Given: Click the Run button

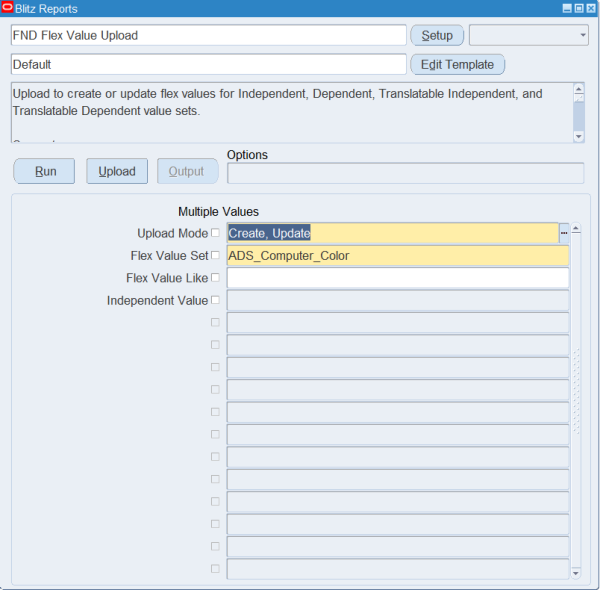Looking at the screenshot, I should tap(44, 171).
